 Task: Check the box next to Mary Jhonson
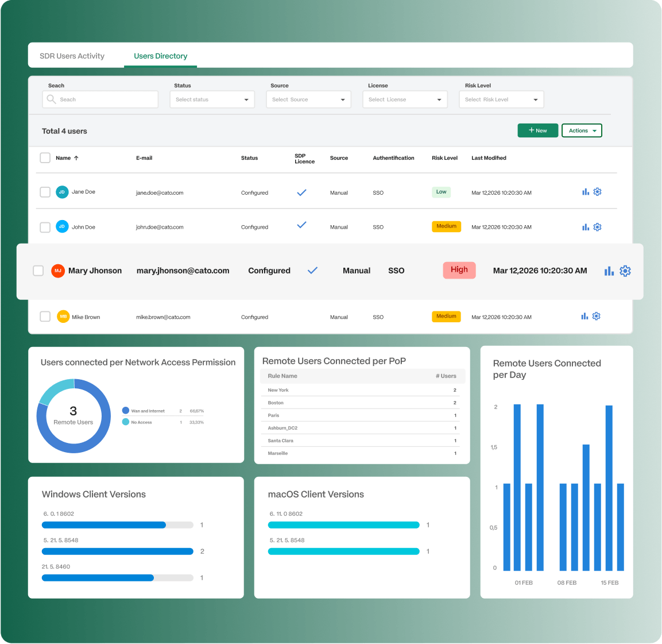click(38, 271)
